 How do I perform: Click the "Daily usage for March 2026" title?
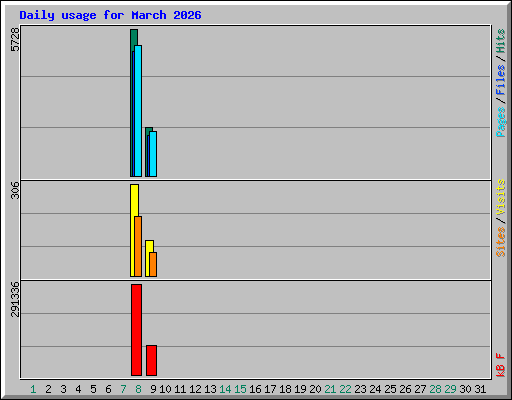110,15
